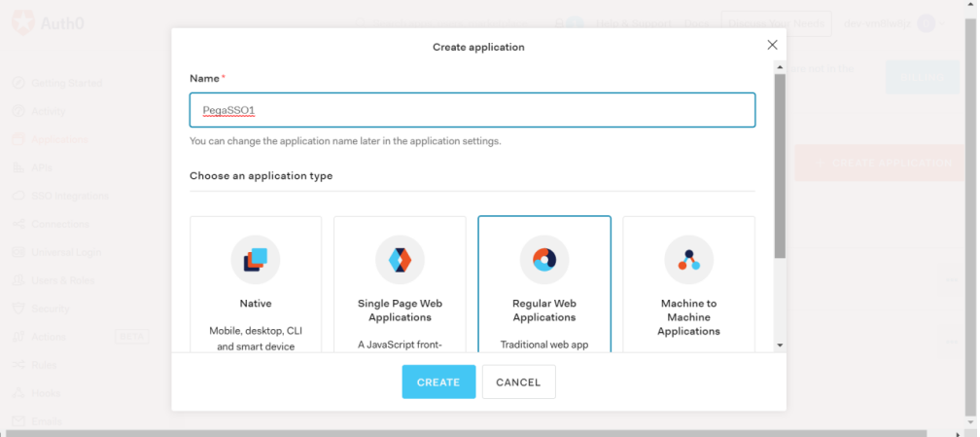Click the Discuss Your Needs button

point(776,23)
